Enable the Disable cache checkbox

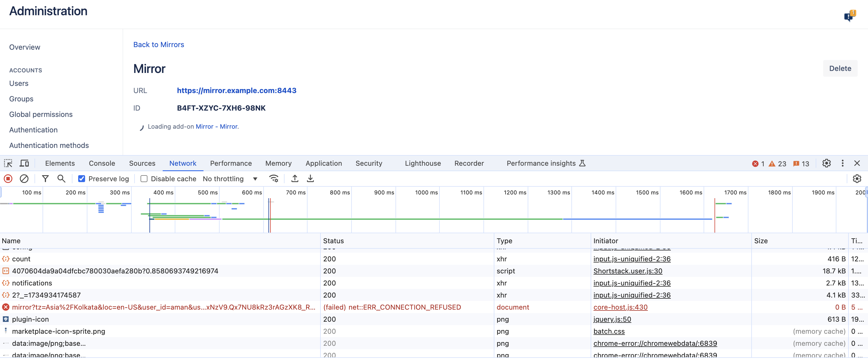pyautogui.click(x=144, y=179)
